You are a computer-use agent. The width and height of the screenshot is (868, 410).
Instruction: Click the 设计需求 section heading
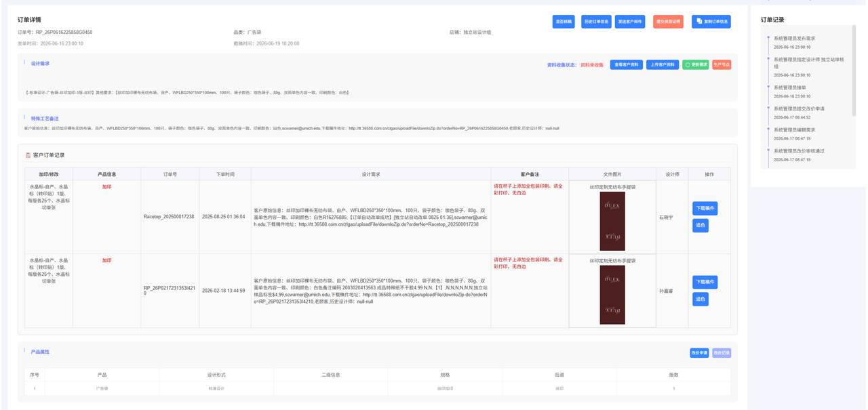coord(40,63)
